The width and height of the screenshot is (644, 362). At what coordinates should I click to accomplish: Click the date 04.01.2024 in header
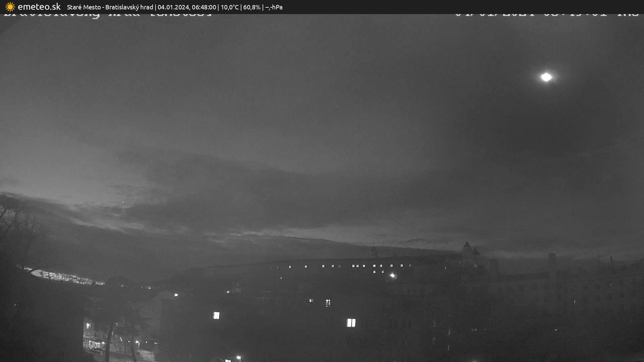[173, 7]
